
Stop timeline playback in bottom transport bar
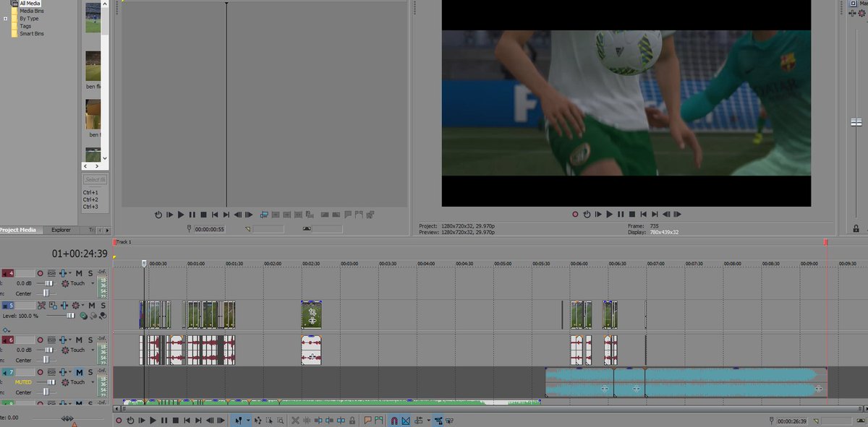click(176, 420)
